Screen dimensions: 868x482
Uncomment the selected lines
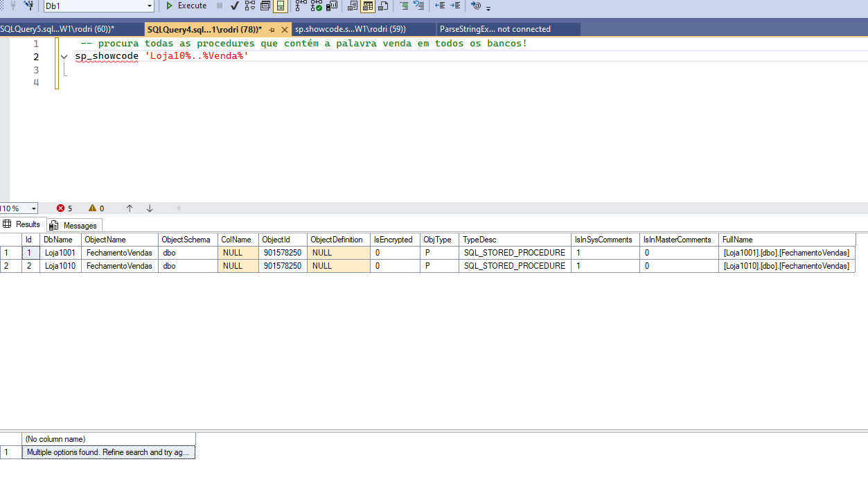click(419, 6)
